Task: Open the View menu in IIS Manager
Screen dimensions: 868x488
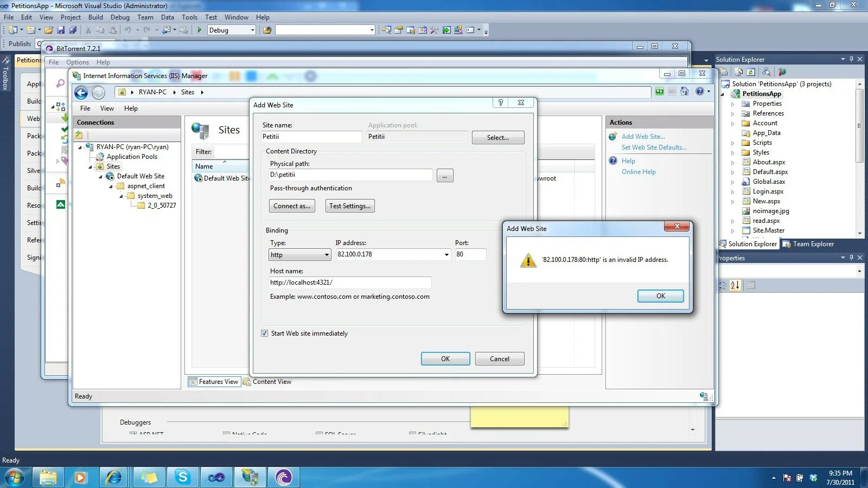Action: [x=107, y=108]
